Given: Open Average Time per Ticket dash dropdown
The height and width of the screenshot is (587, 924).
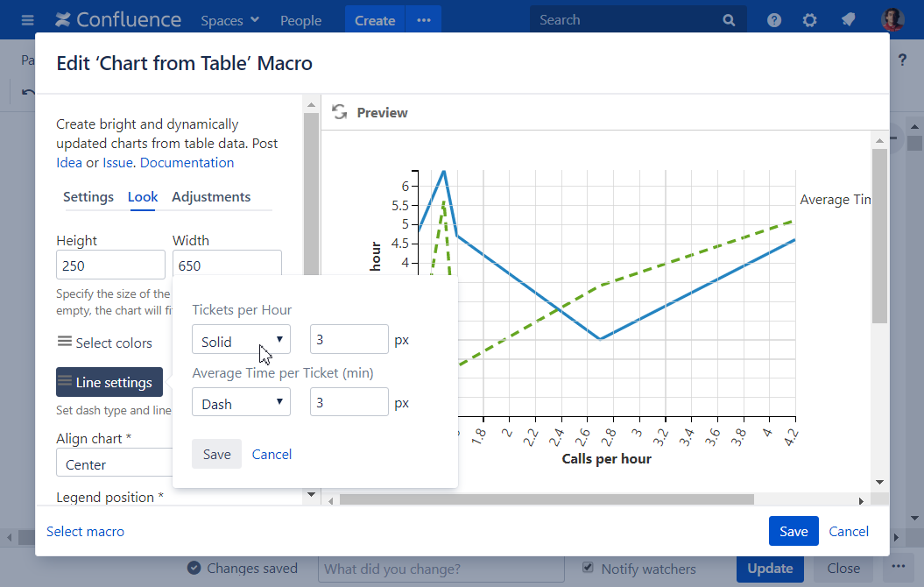Looking at the screenshot, I should (x=241, y=403).
